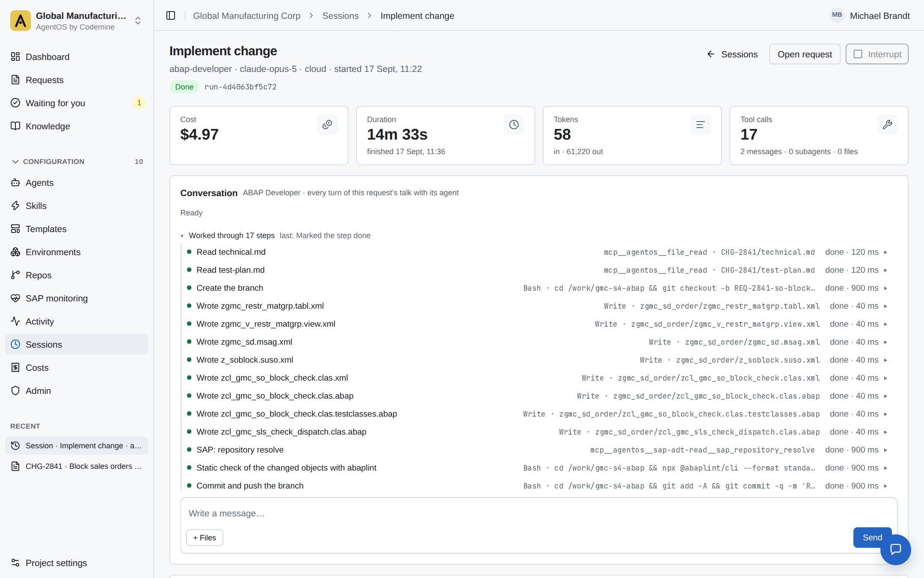Click the Tool calls wrench icon
The height and width of the screenshot is (578, 924).
887,125
